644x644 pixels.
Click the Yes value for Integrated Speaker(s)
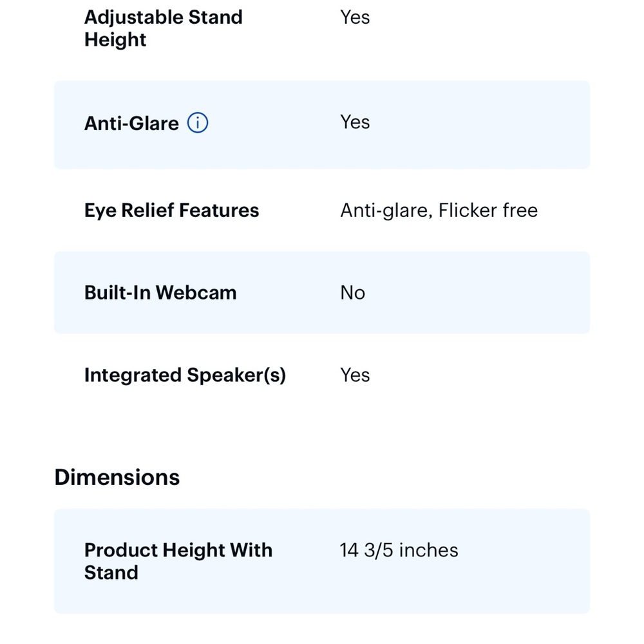click(x=355, y=375)
